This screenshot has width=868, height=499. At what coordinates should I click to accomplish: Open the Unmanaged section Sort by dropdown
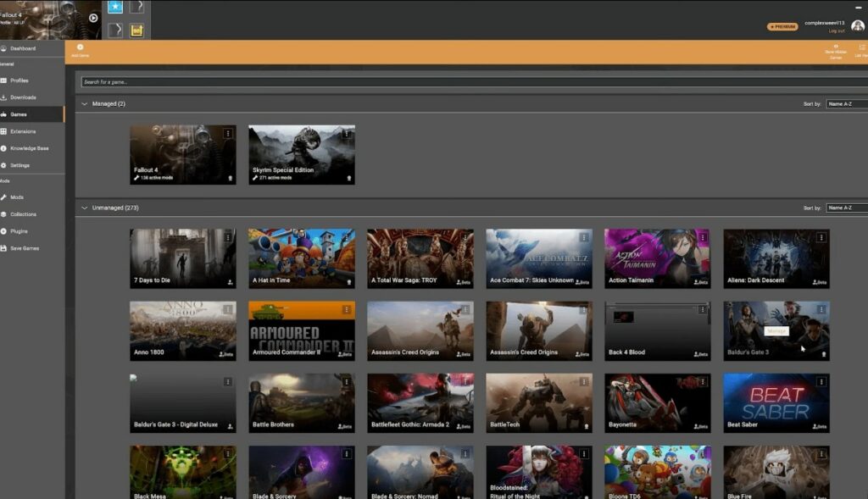click(x=846, y=208)
